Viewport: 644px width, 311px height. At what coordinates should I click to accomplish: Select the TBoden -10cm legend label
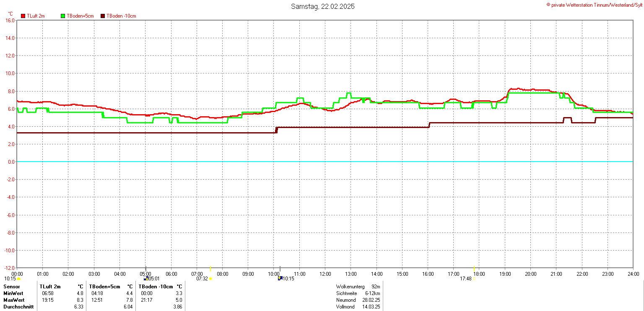pyautogui.click(x=121, y=16)
